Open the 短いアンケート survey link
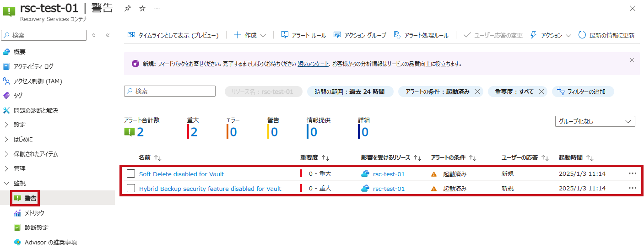This screenshot has width=644, height=249. tap(313, 64)
